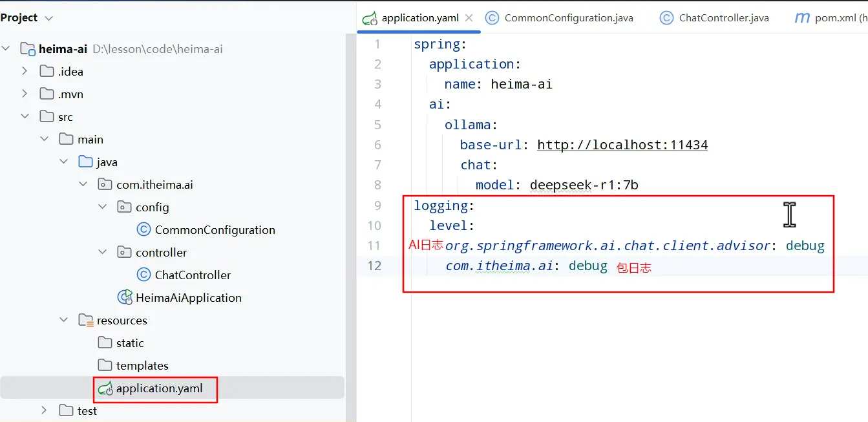This screenshot has height=422, width=868.
Task: Open the pom.xml editor tab
Action: pos(834,18)
